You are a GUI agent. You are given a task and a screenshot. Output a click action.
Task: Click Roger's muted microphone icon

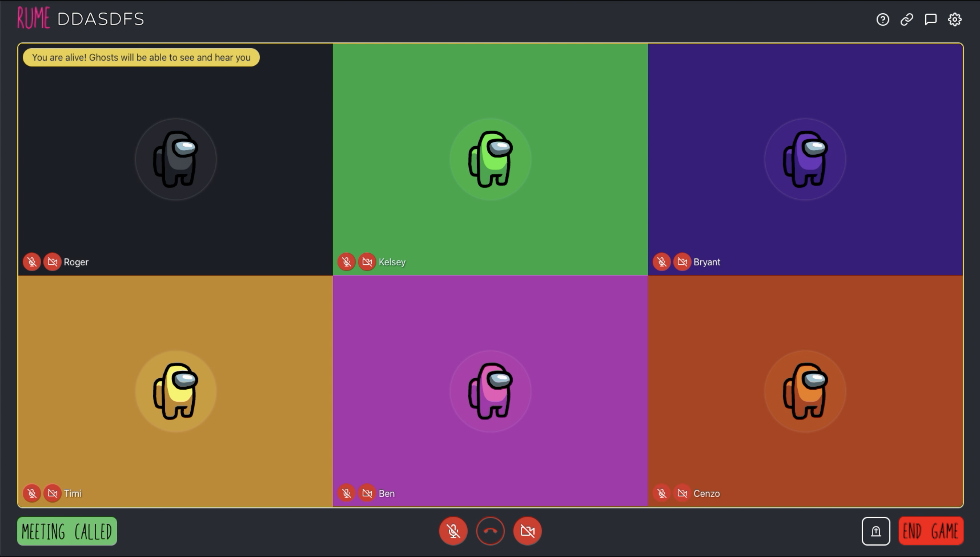32,262
